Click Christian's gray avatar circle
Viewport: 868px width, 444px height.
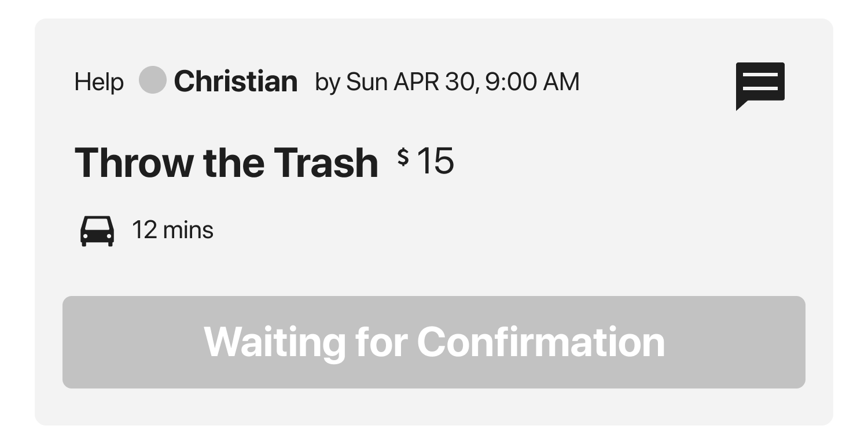pyautogui.click(x=153, y=80)
